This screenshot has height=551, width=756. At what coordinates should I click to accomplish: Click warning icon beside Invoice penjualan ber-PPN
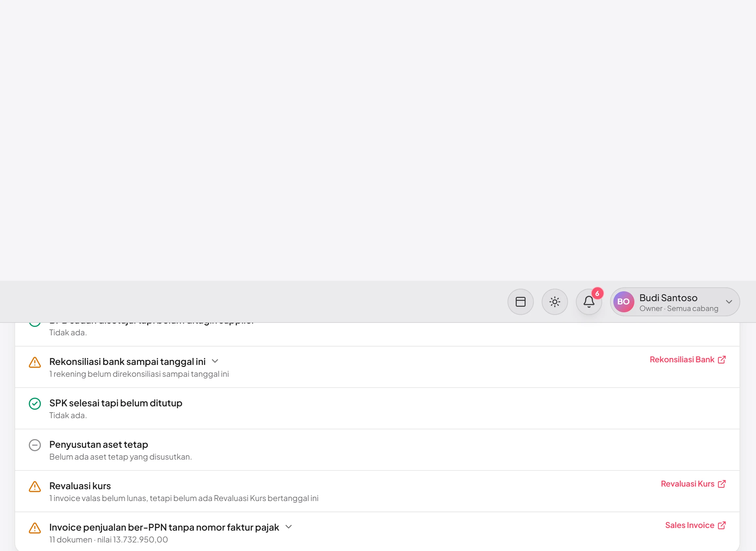pyautogui.click(x=35, y=528)
